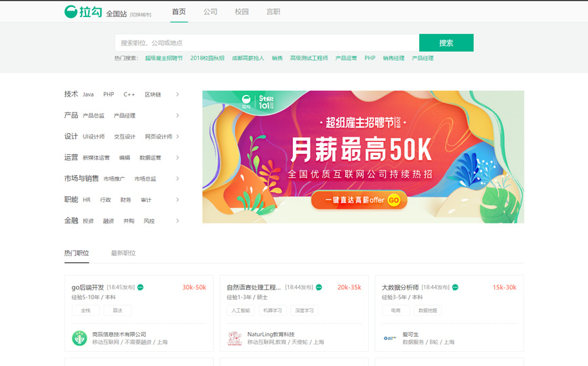Click the 机器学习 tag
This screenshot has height=366, width=588.
coord(273,310)
